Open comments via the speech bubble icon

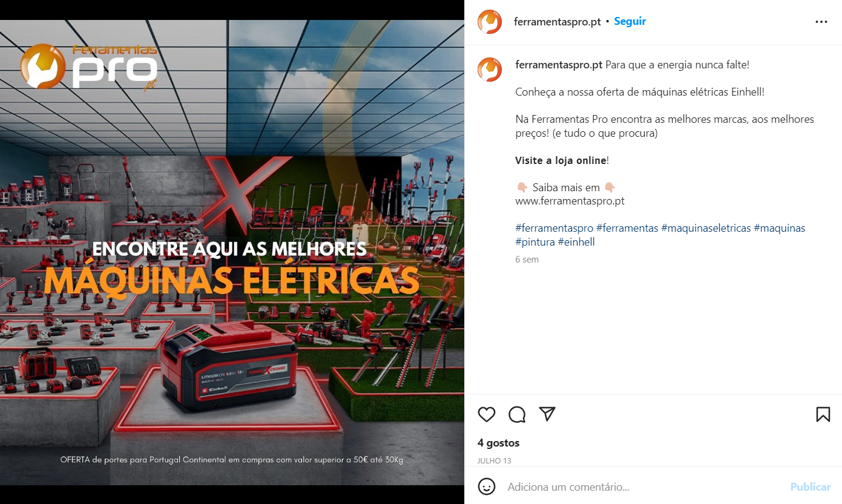click(x=517, y=414)
